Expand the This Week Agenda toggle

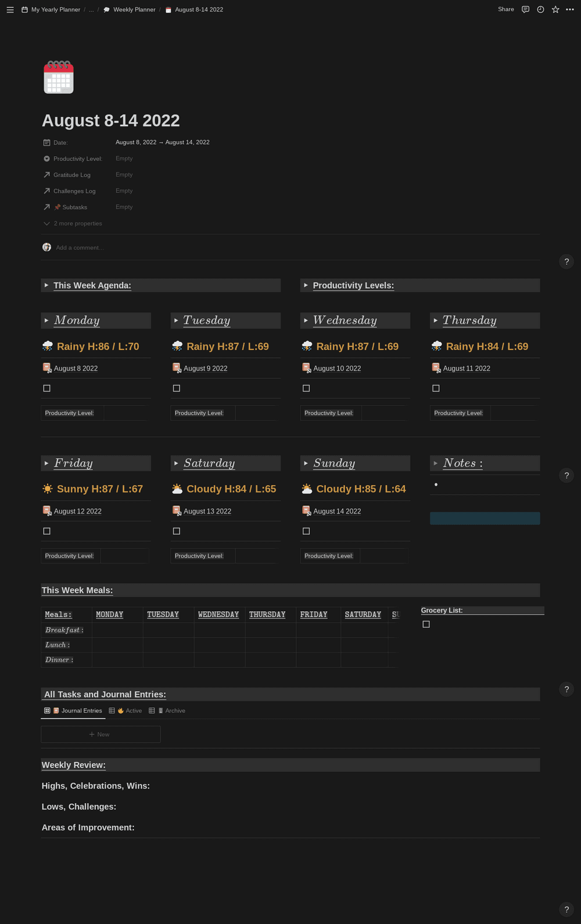(46, 286)
